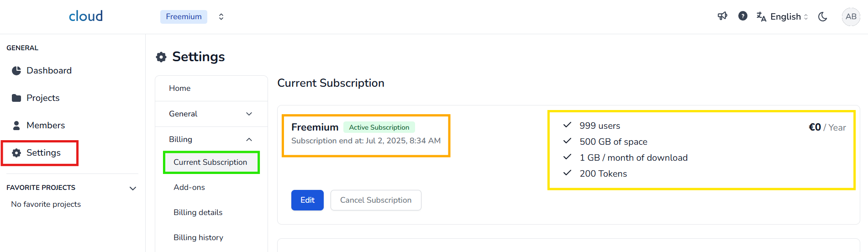
Task: Click the blue Edit button
Action: (307, 200)
